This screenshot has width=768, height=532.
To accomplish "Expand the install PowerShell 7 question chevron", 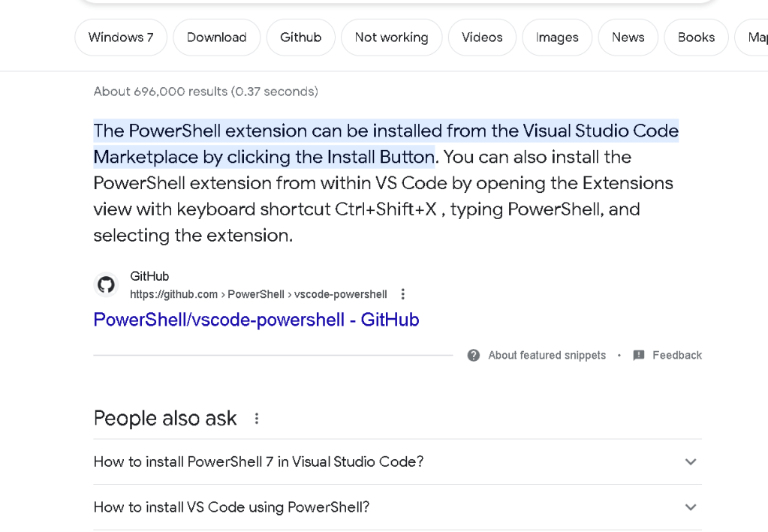I will (691, 461).
